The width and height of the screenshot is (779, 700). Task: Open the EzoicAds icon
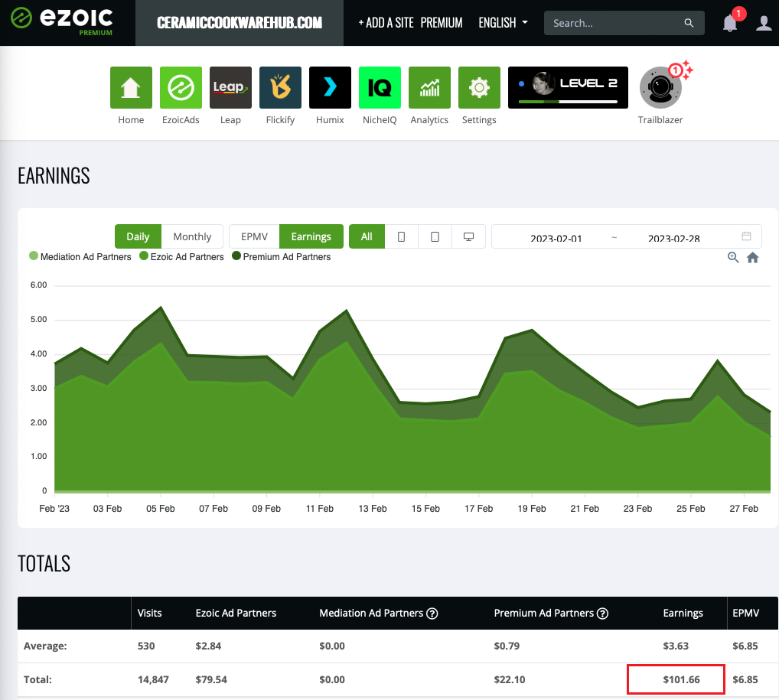pyautogui.click(x=181, y=87)
